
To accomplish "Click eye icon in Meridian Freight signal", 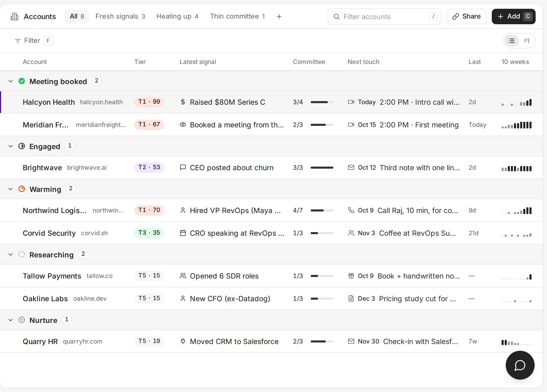I will 183,125.
